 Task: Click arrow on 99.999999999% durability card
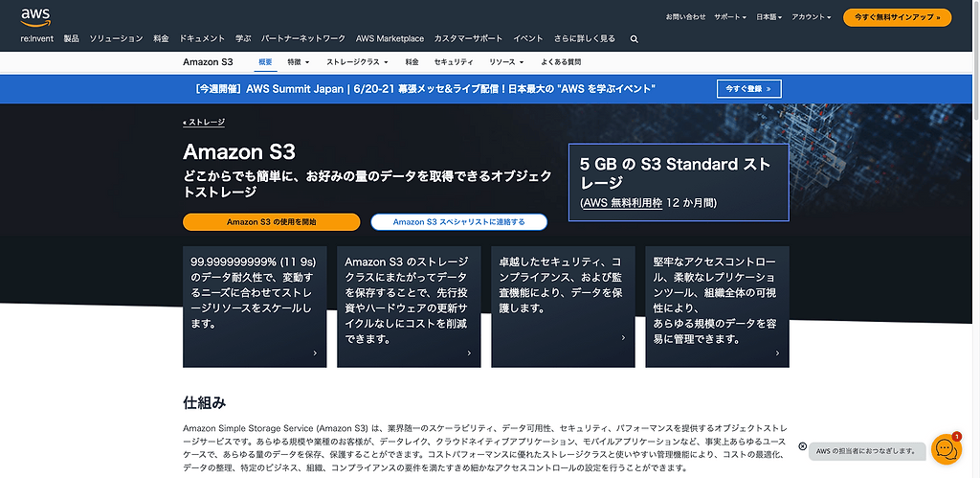pyautogui.click(x=314, y=353)
